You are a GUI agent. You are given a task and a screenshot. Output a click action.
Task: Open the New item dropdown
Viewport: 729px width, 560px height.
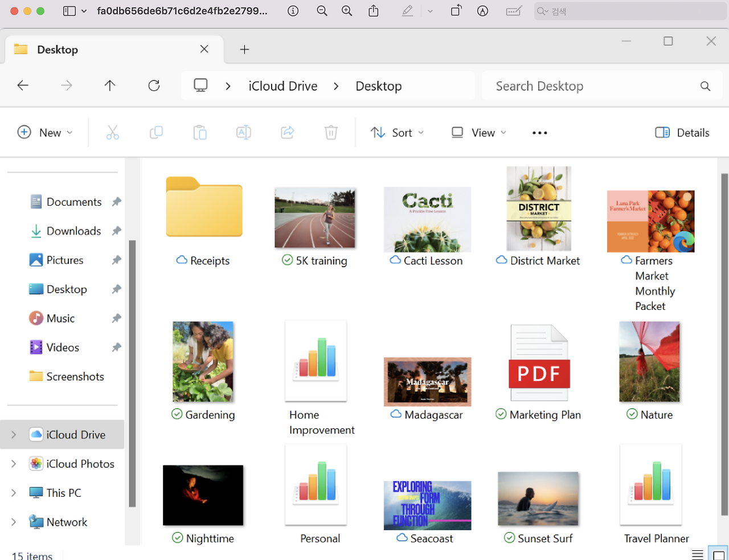tap(45, 133)
